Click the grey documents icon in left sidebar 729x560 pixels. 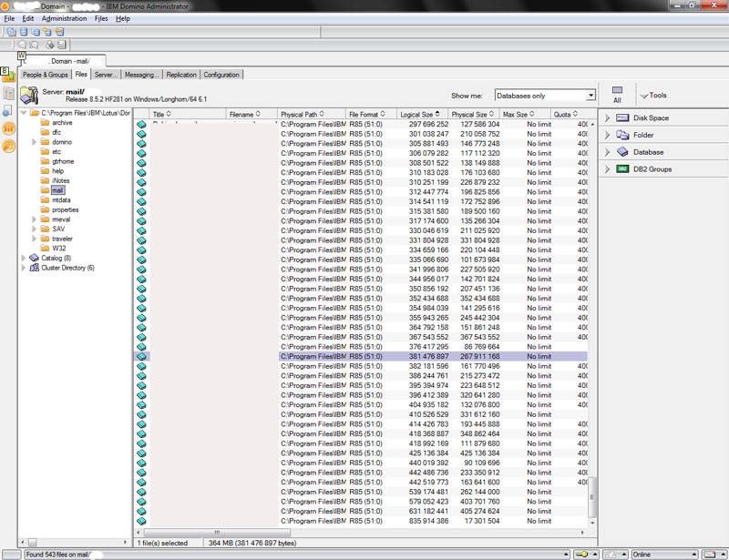coord(8,93)
